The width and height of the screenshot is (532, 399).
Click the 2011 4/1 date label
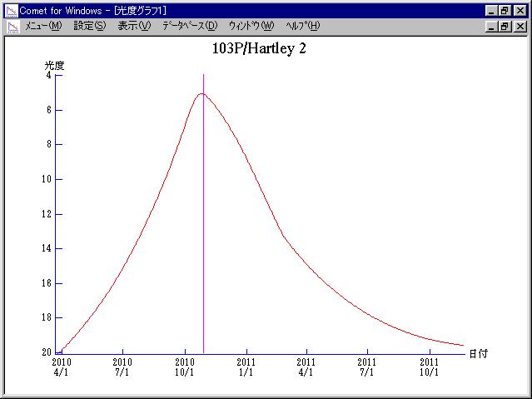tap(306, 367)
